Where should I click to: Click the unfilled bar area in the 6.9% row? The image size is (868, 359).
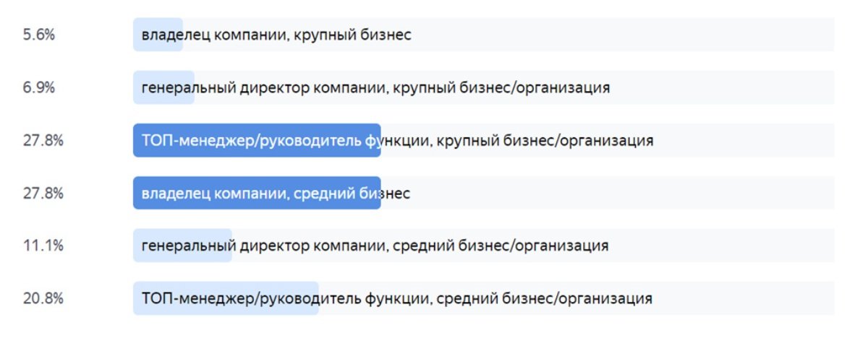tap(723, 87)
